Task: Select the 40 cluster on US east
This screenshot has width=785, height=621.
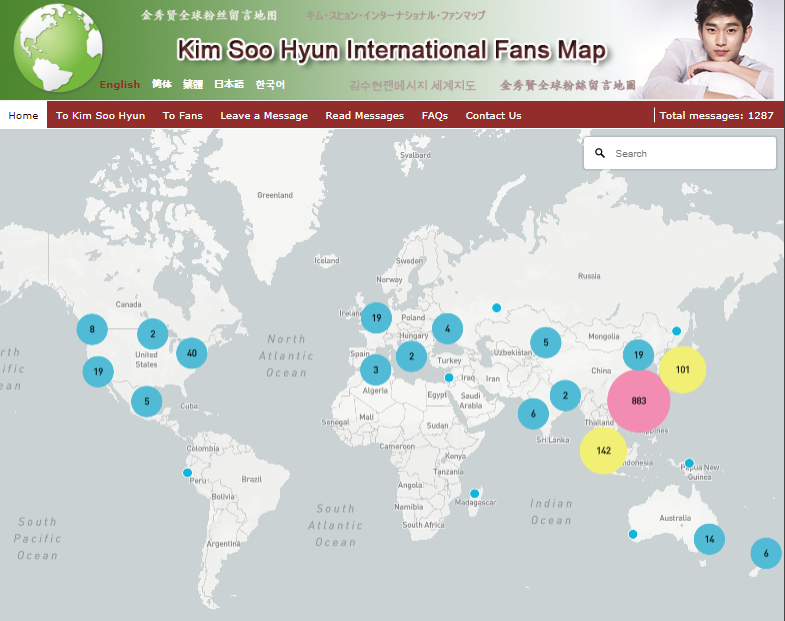Action: (192, 353)
